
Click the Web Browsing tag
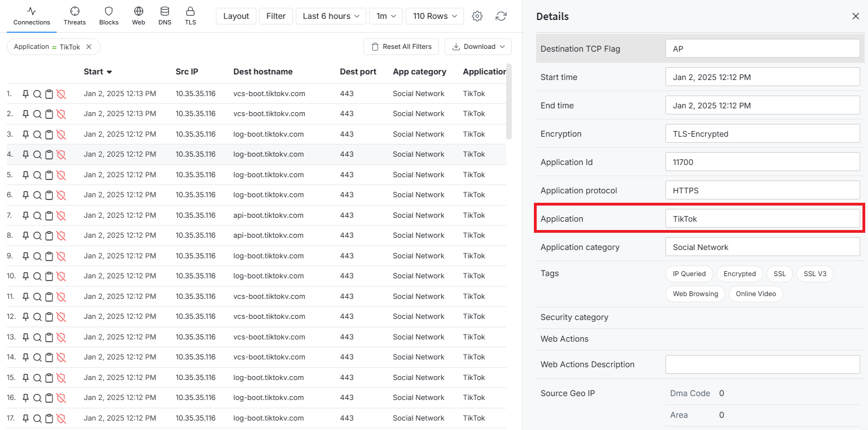tap(695, 294)
